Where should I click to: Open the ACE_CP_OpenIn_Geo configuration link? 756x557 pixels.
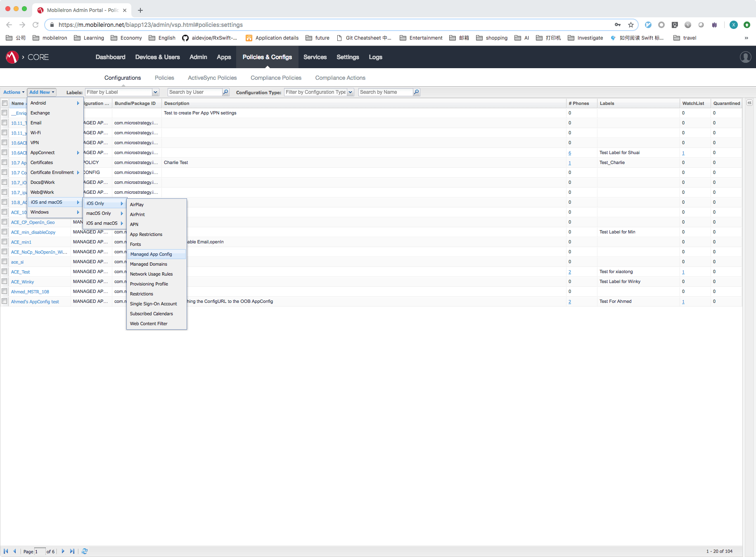click(x=33, y=222)
